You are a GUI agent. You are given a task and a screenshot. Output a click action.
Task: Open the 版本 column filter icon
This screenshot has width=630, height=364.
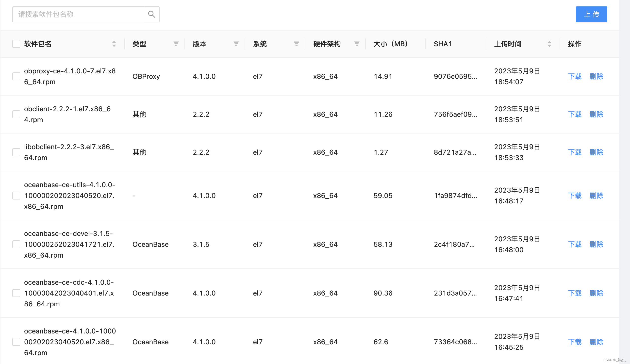[x=236, y=44]
